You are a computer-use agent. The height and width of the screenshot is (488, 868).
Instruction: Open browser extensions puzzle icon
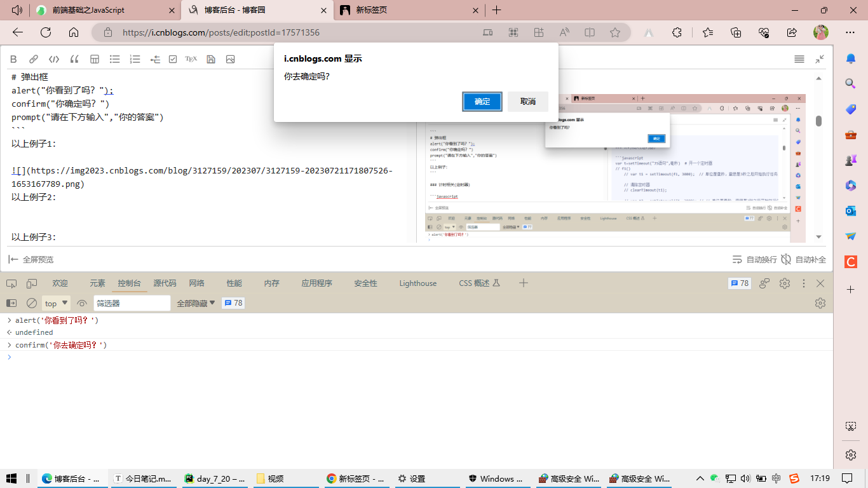pyautogui.click(x=677, y=32)
